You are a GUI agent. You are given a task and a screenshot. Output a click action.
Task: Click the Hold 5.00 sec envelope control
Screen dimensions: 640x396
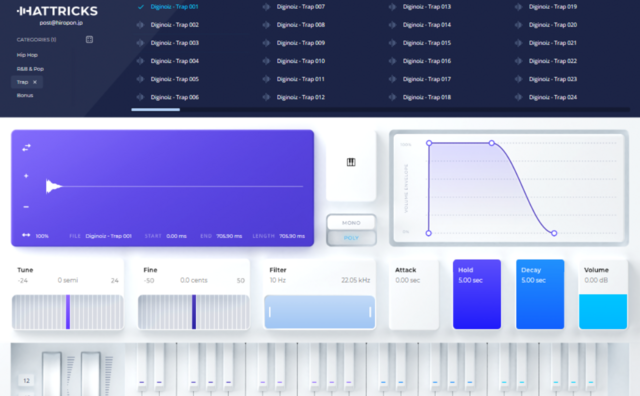pos(477,294)
